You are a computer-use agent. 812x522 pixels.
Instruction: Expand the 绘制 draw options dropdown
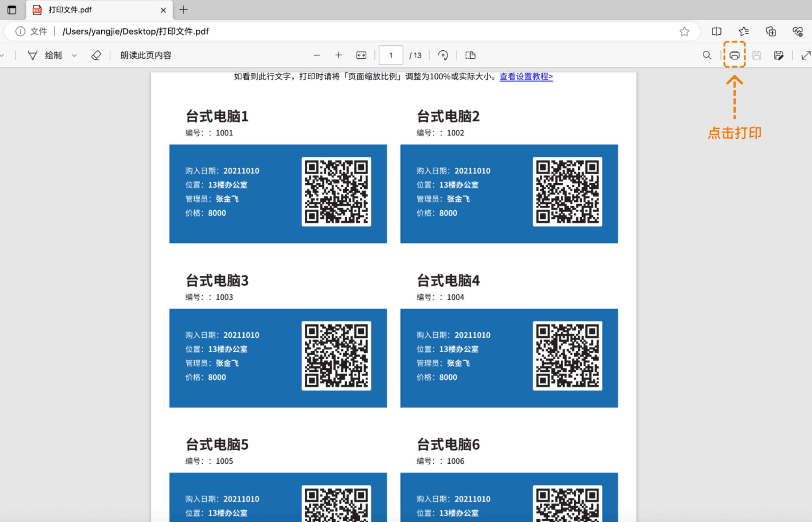(x=74, y=56)
